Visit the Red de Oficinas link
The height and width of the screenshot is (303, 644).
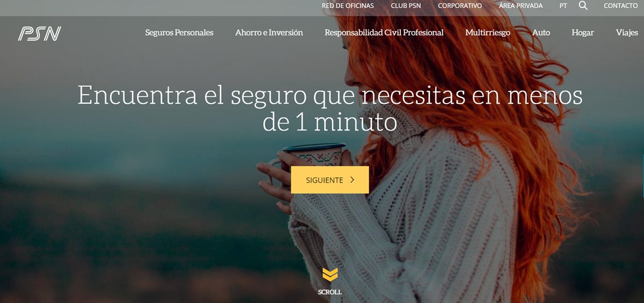(x=348, y=6)
